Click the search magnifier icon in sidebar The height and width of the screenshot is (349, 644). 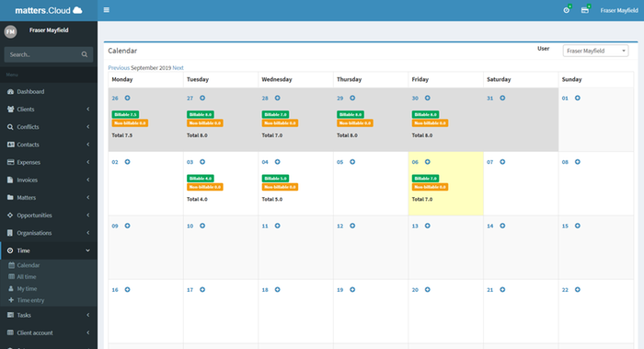coord(85,54)
